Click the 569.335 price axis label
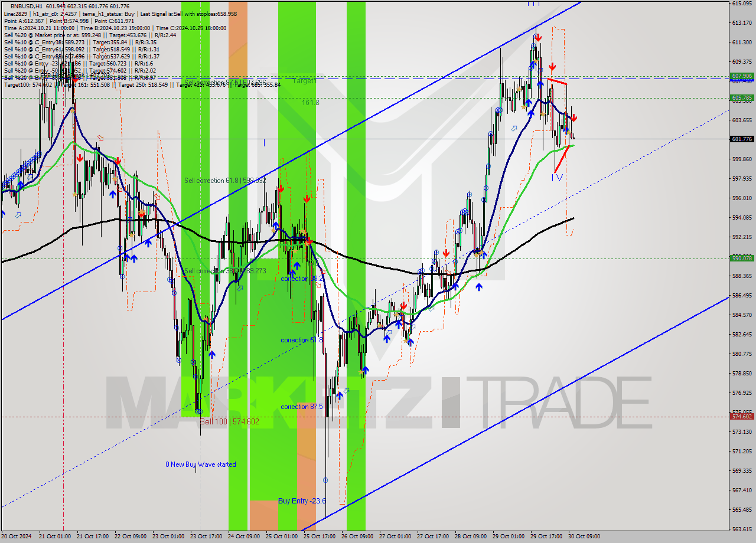The height and width of the screenshot is (543, 756). point(741,471)
